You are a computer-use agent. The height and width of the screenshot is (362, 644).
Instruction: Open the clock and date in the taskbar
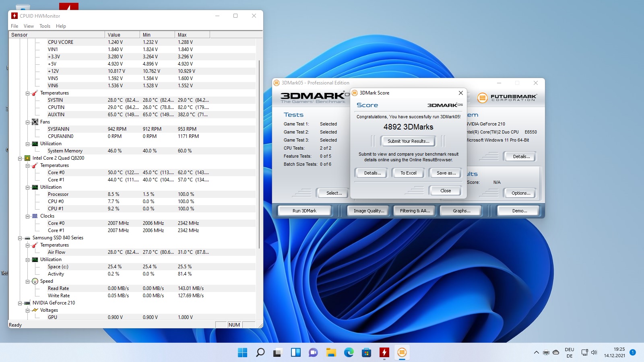[x=614, y=352]
